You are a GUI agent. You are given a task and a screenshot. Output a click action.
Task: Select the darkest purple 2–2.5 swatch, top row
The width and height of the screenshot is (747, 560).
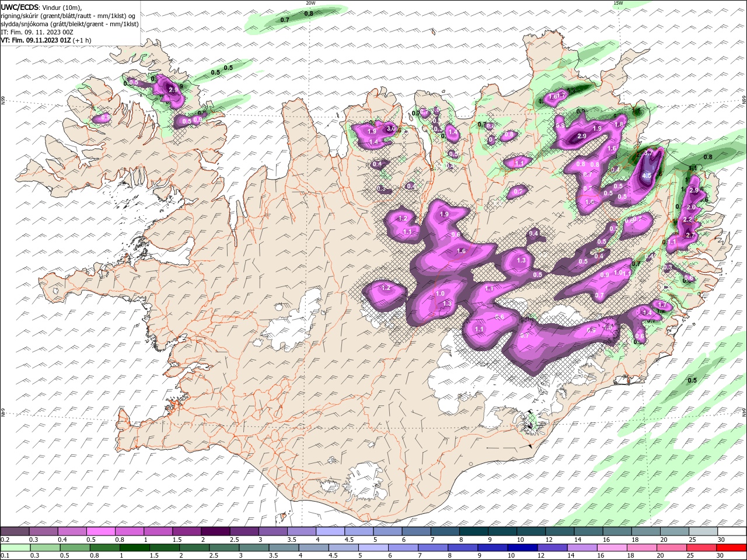tap(215, 531)
